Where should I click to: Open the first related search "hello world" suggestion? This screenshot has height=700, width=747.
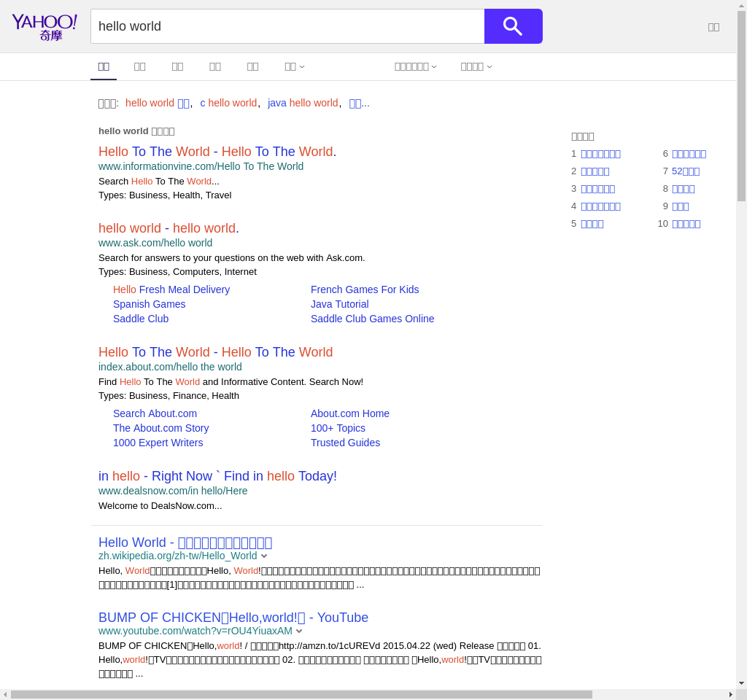click(158, 103)
